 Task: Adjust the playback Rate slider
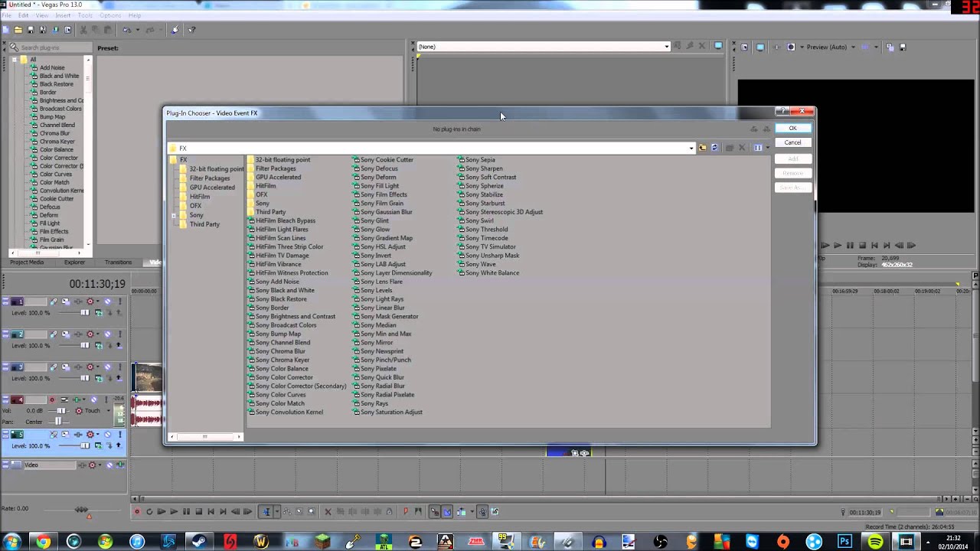click(81, 510)
